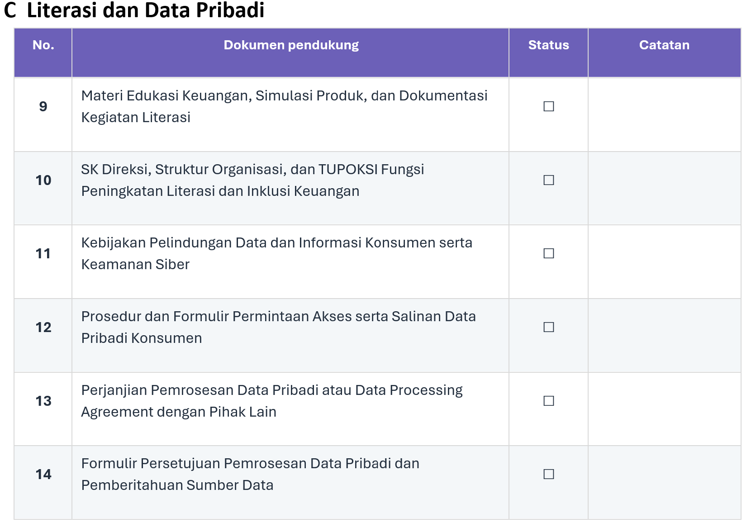Screen dimensions: 756x532
Task: Mark row 11 status checkbox
Action: pyautogui.click(x=548, y=253)
